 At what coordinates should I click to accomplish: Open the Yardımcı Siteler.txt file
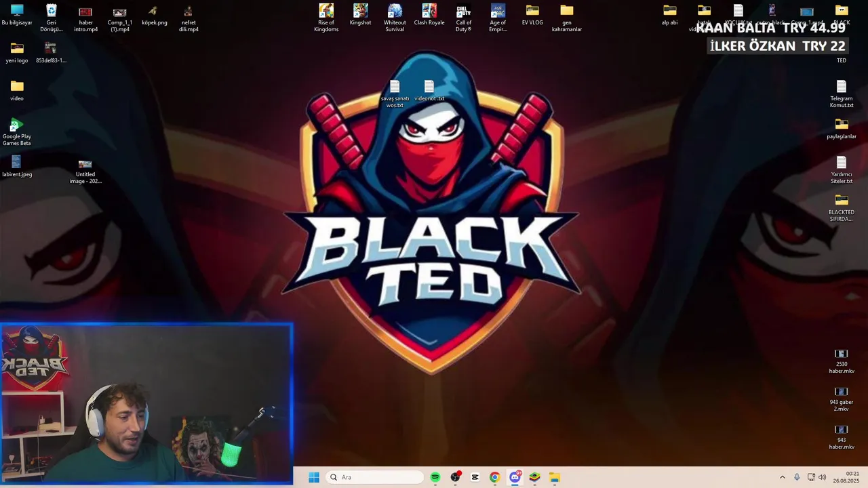tap(842, 169)
